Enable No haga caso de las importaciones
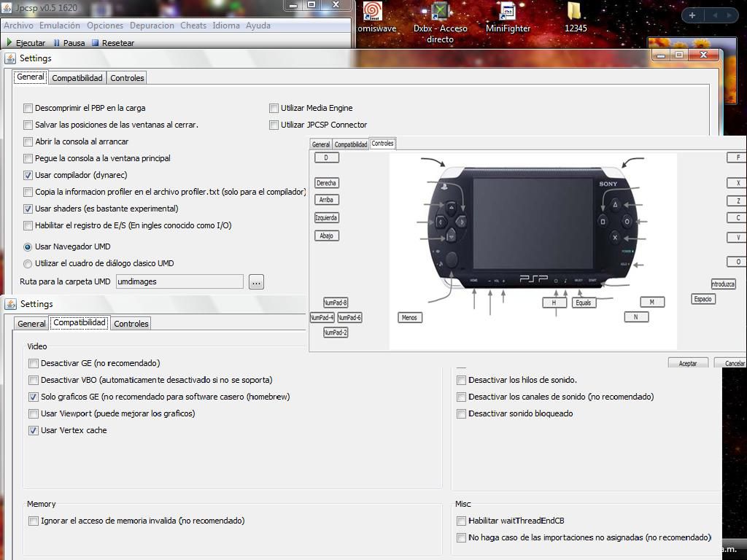Image resolution: width=747 pixels, height=560 pixels. (461, 537)
